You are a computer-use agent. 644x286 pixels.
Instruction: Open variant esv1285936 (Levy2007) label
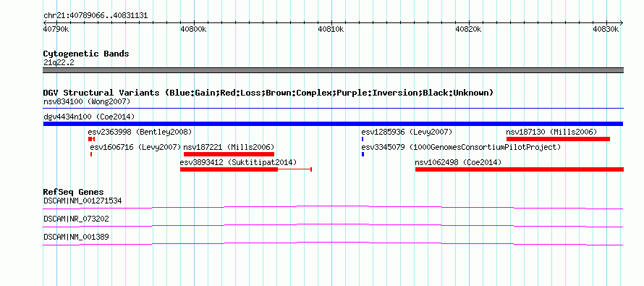[407, 132]
